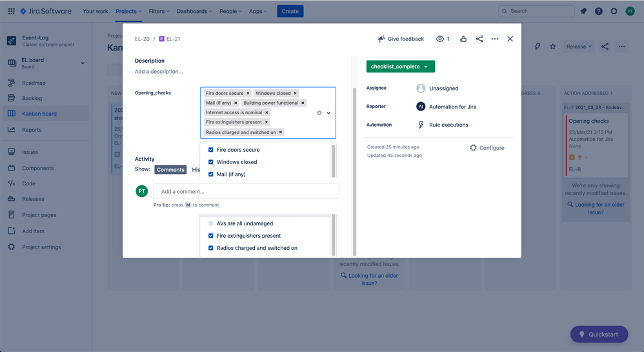Click the Add a comment field
The width and height of the screenshot is (644, 352).
[x=246, y=191]
